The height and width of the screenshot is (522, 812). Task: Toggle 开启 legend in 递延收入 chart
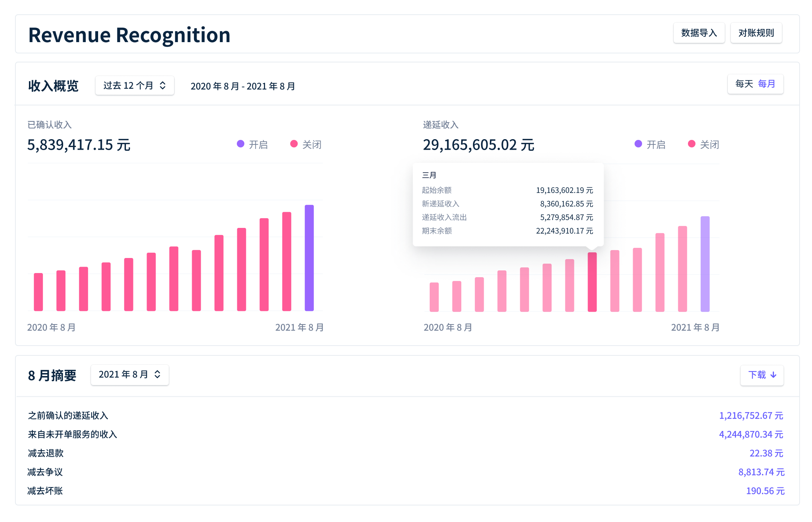tap(650, 144)
